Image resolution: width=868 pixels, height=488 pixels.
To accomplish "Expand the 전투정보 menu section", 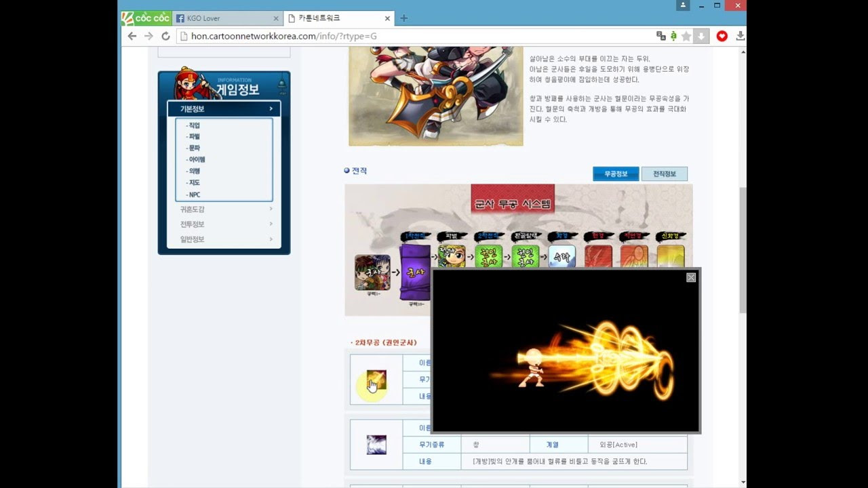I will pos(224,224).
